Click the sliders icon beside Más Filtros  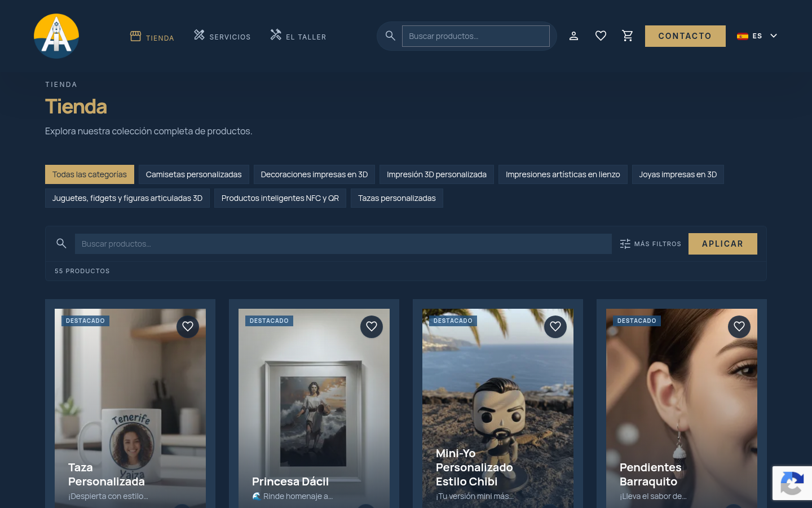click(625, 244)
